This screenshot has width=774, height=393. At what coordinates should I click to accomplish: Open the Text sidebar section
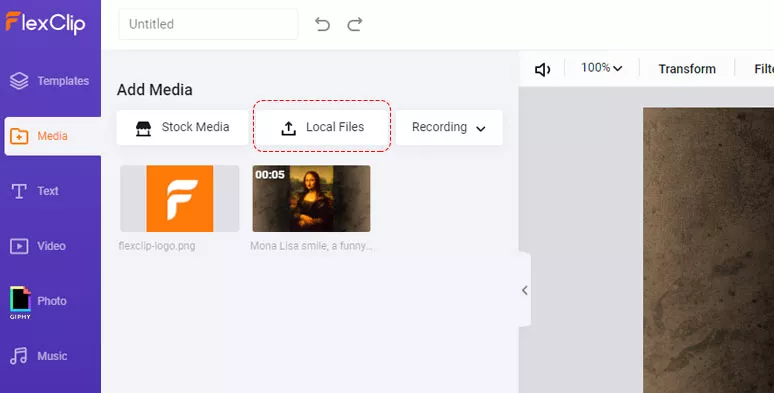click(35, 191)
